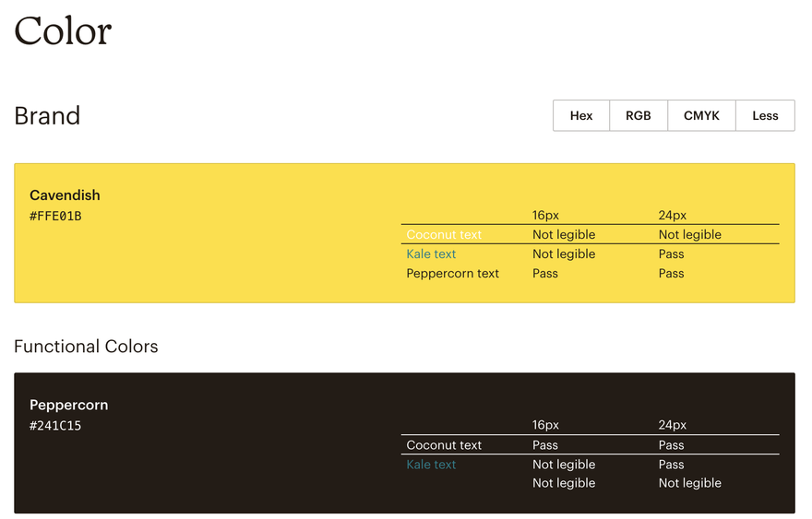Switch color values to Hex format
812x519 pixels.
pos(581,116)
